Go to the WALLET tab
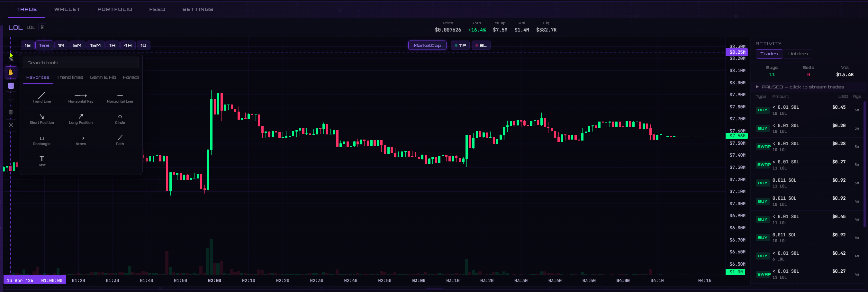 (68, 9)
